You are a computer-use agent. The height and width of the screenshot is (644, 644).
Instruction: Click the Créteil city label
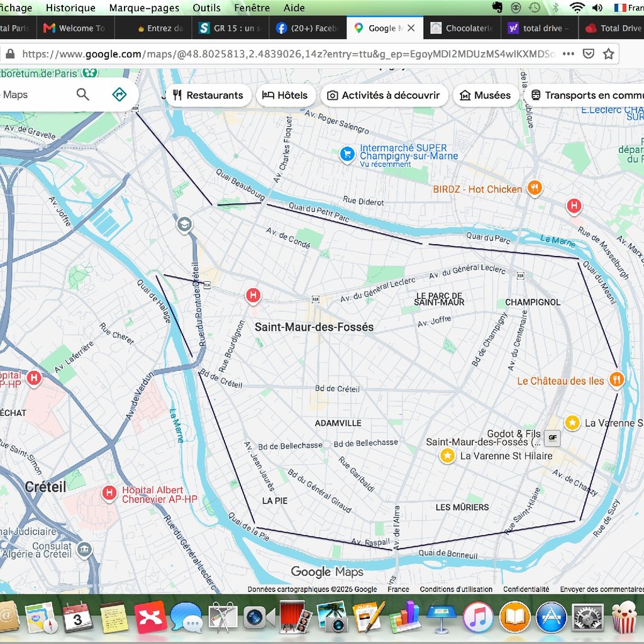(45, 487)
